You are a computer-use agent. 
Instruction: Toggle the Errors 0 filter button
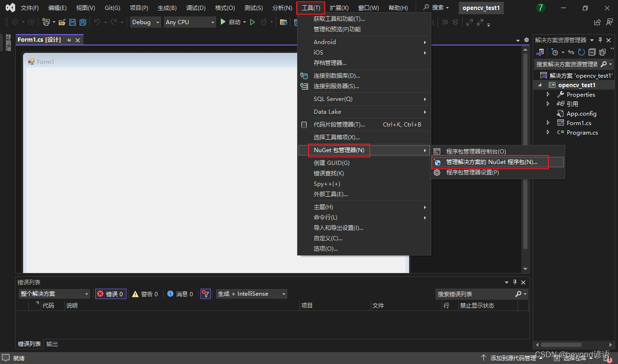(x=110, y=294)
